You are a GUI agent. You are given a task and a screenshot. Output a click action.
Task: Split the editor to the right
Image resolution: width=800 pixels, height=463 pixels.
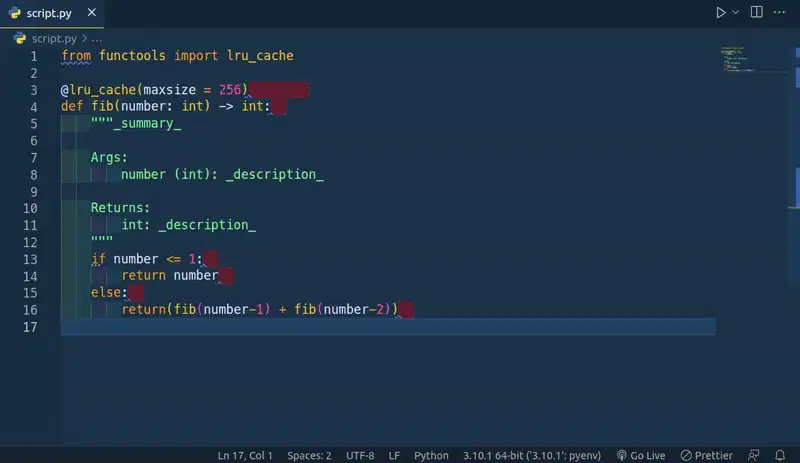coord(757,12)
